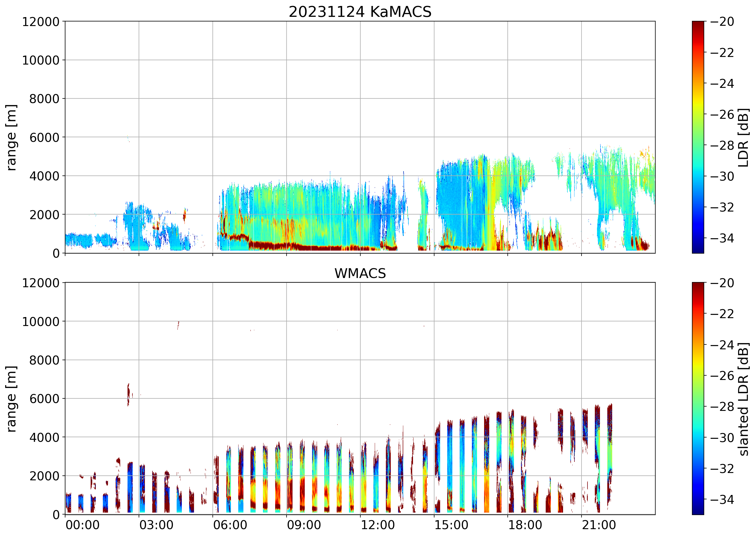
Task: Click the 'WMACS' subplot title
Action: [x=360, y=273]
